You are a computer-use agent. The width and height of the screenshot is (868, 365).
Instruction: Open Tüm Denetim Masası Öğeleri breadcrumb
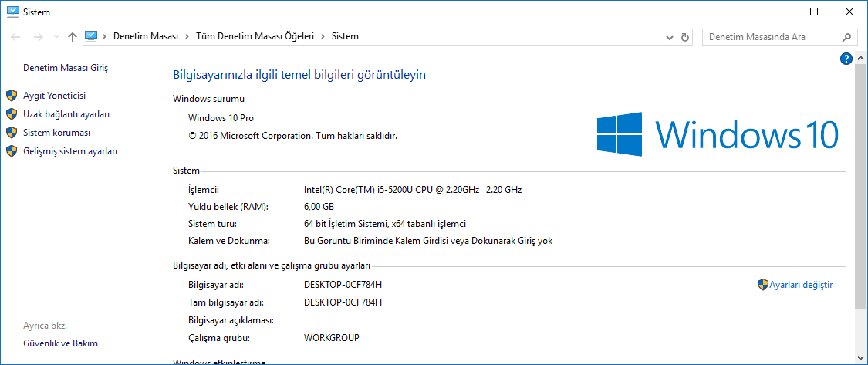click(x=255, y=36)
